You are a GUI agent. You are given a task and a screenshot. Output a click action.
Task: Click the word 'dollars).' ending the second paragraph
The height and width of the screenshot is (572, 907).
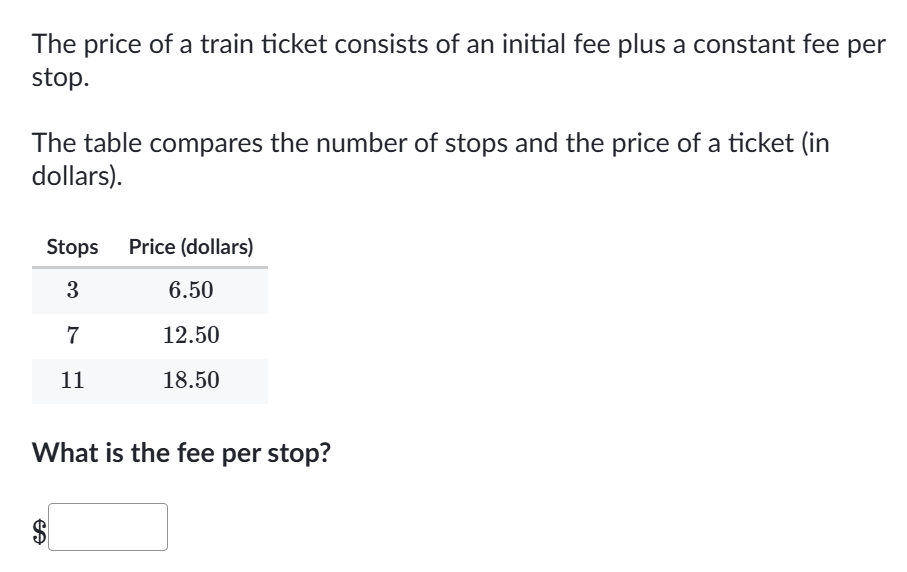[77, 176]
